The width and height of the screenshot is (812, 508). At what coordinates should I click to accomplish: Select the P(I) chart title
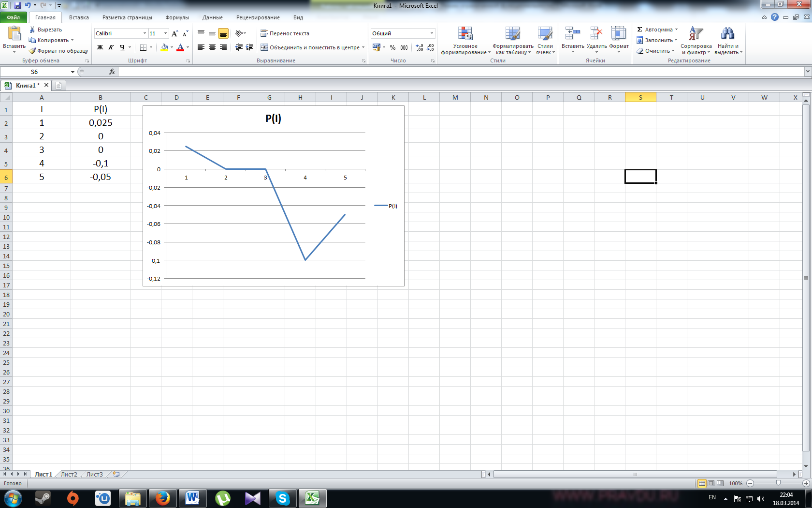[273, 119]
